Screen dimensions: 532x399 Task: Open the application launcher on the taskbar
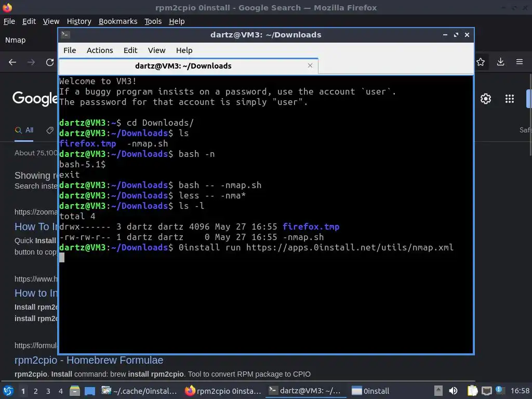(x=8, y=391)
